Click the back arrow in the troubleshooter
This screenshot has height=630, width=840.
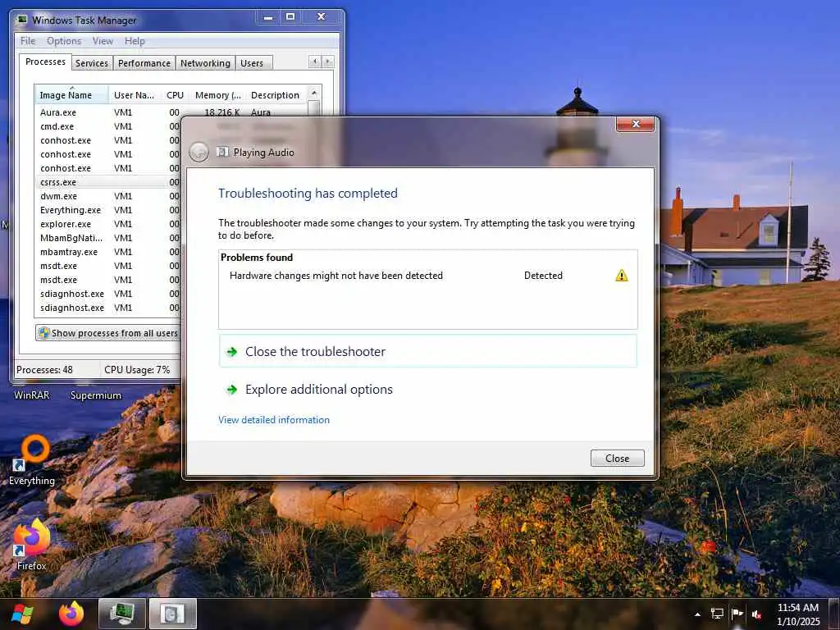coord(199,152)
